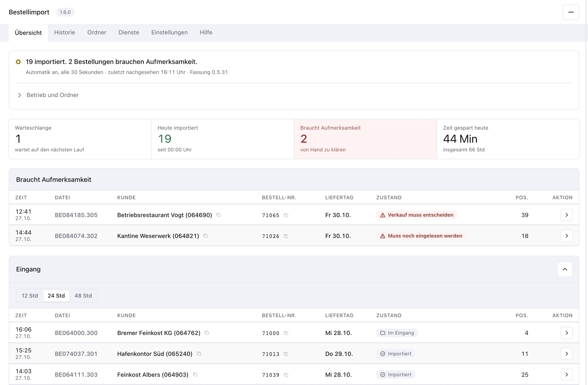Click file name BE084185.305
588x385 pixels.
(76, 215)
